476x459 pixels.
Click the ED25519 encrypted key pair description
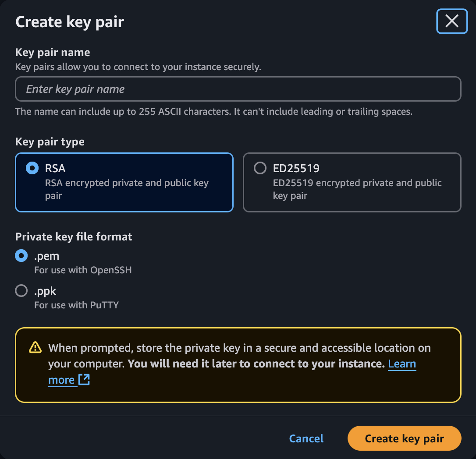pos(357,189)
